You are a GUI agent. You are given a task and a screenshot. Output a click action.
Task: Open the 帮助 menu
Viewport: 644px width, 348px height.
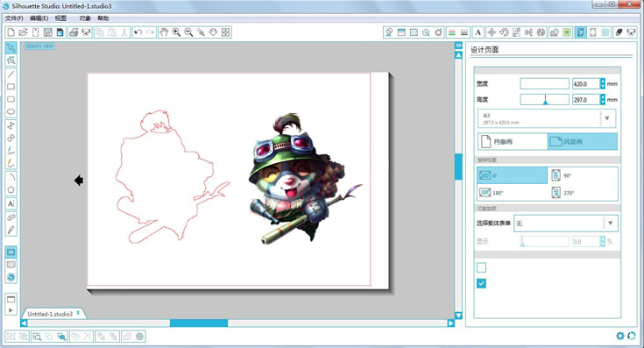pyautogui.click(x=103, y=18)
